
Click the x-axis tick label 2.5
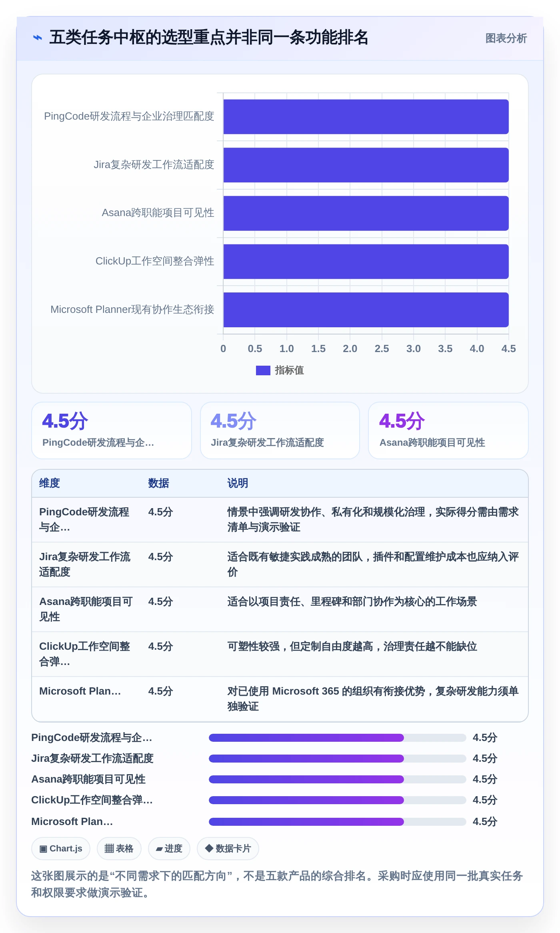382,349
